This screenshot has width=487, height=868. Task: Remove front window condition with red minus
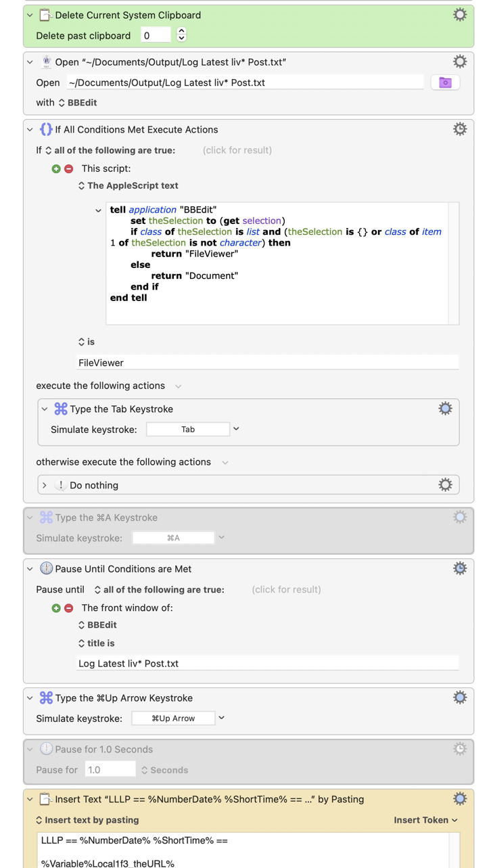pos(68,608)
